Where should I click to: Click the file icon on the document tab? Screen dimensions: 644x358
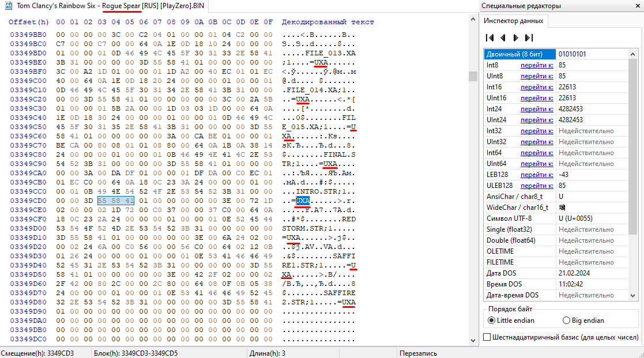[x=8, y=6]
